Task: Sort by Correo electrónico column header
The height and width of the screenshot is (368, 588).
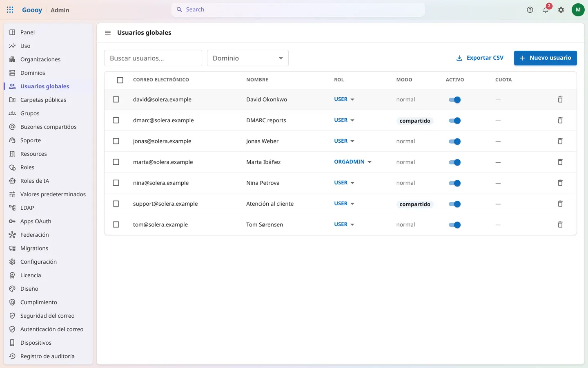Action: click(x=161, y=80)
